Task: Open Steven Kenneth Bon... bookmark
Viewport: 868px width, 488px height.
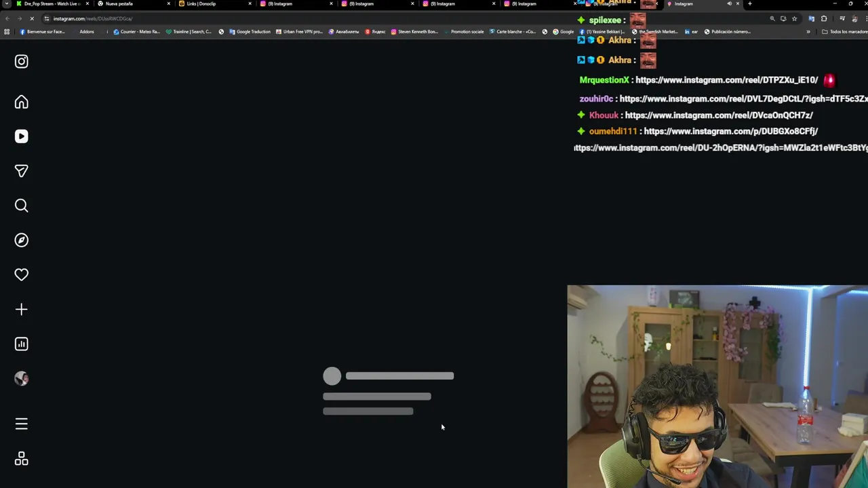Action: pos(414,31)
